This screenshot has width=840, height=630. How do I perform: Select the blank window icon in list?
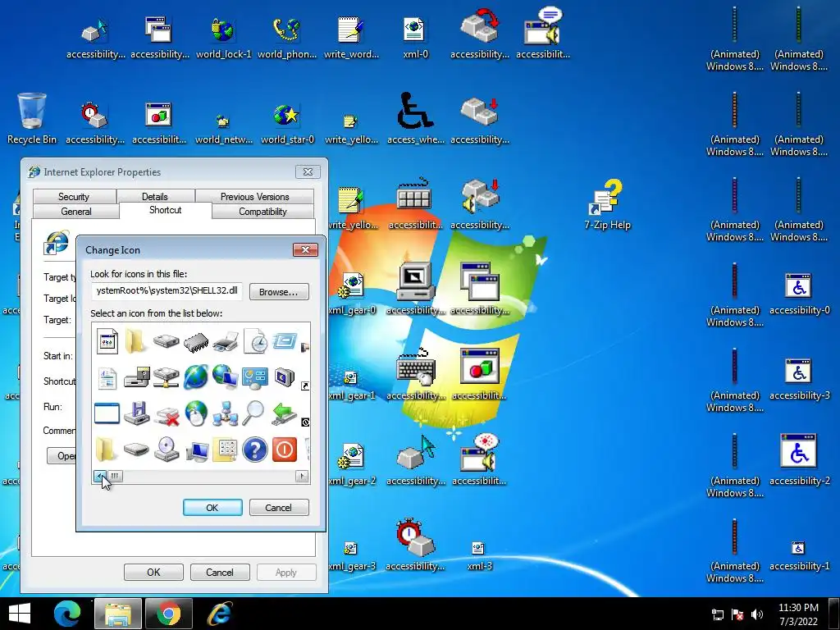(107, 413)
